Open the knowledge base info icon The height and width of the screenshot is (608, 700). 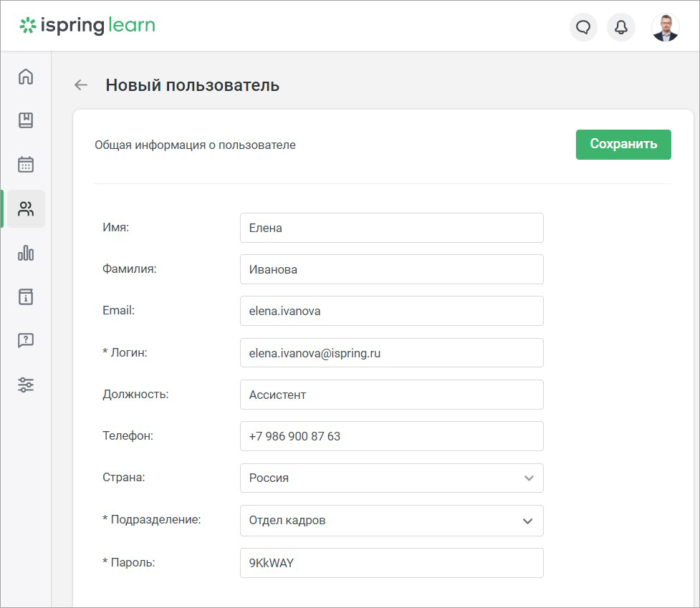point(26,296)
